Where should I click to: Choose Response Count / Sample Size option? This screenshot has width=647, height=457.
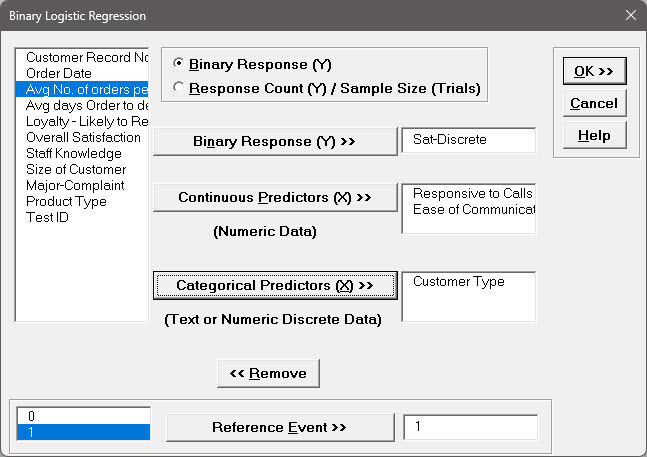coord(179,88)
